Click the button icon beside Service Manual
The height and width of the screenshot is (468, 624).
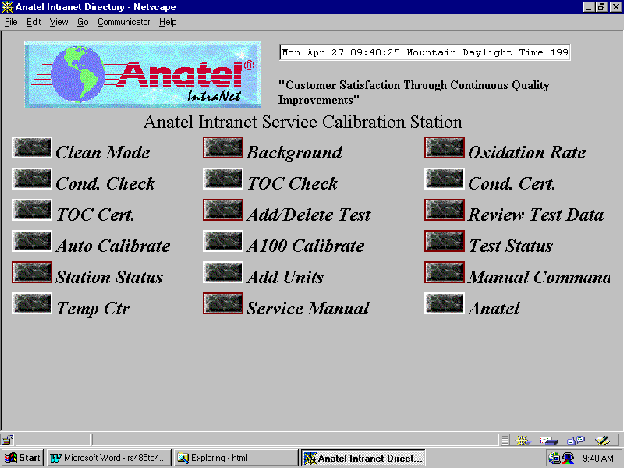tap(223, 303)
